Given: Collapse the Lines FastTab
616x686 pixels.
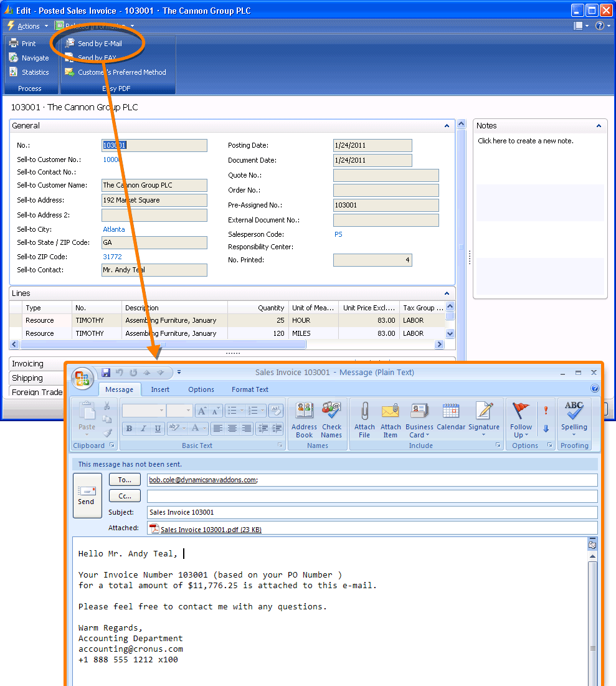Looking at the screenshot, I should tap(447, 293).
